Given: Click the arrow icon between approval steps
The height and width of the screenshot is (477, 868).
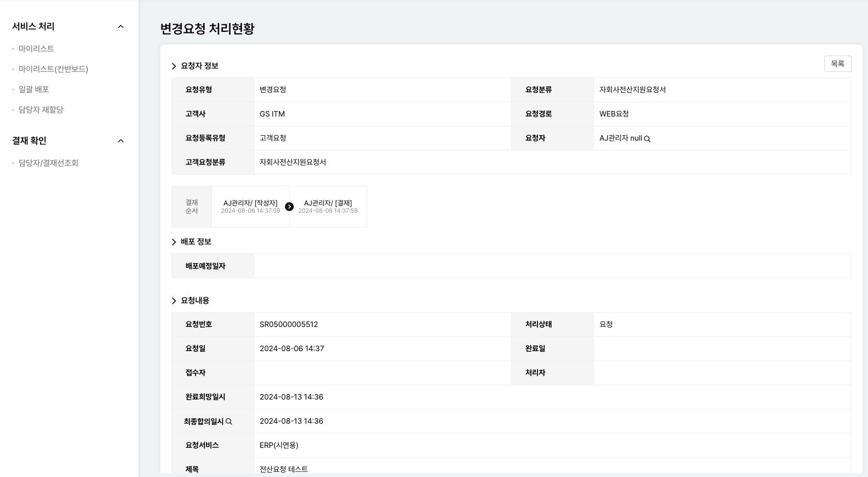Looking at the screenshot, I should pos(289,207).
